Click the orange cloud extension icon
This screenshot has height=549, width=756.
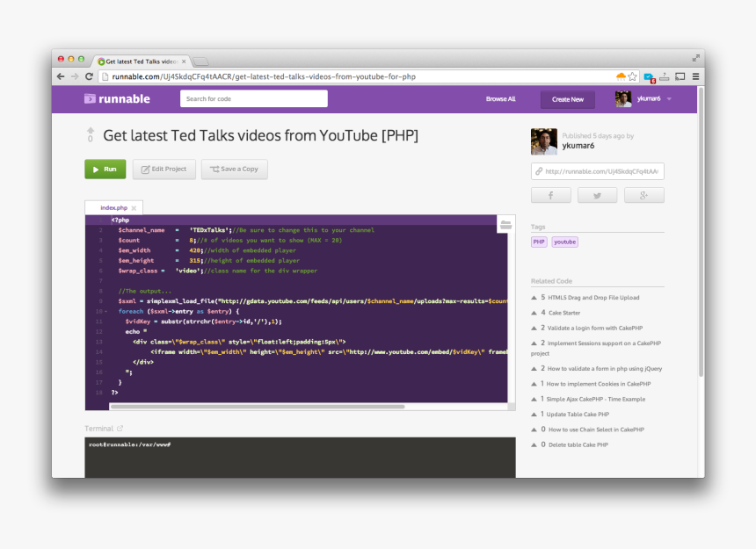(621, 76)
